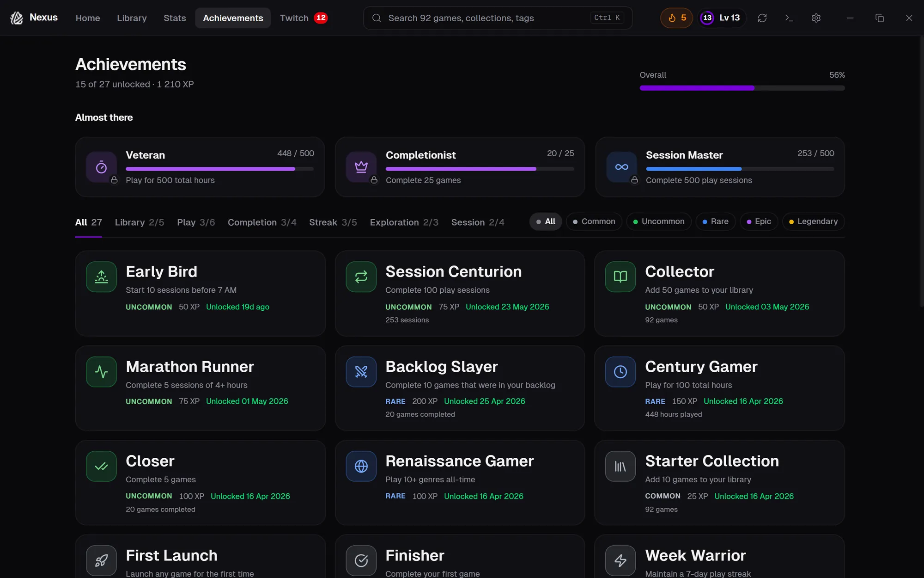This screenshot has width=924, height=578.
Task: Click the Marathon Runner activity pulse icon
Action: [x=101, y=372]
